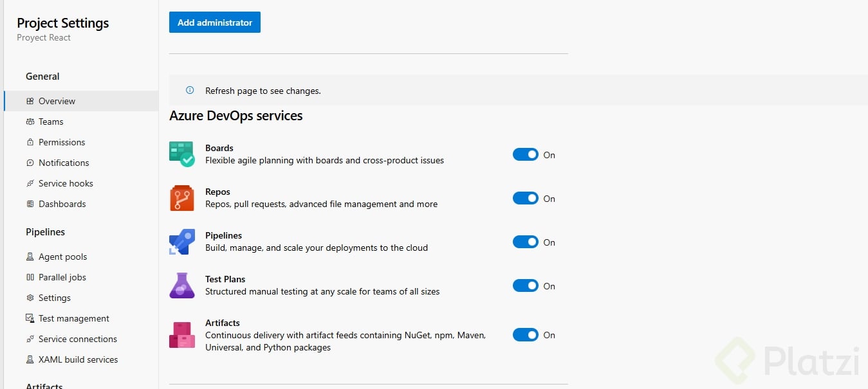
Task: Click the Permissions lock icon
Action: [x=30, y=142]
